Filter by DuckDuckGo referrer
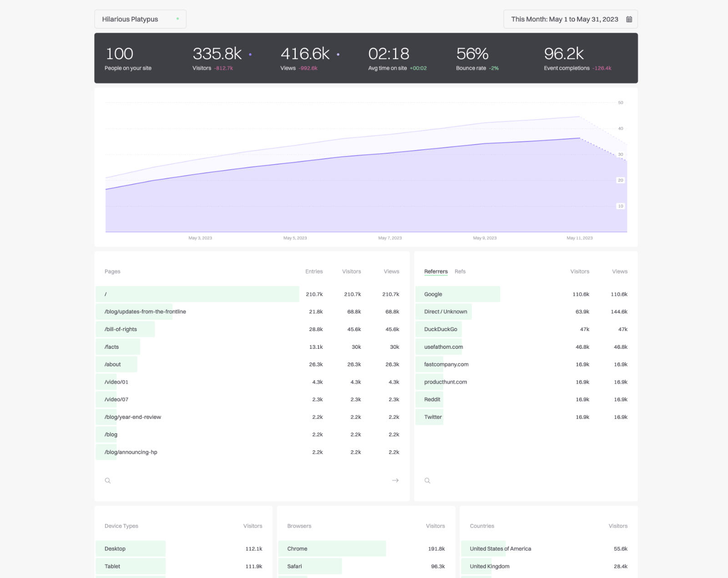728x578 pixels. tap(526, 329)
